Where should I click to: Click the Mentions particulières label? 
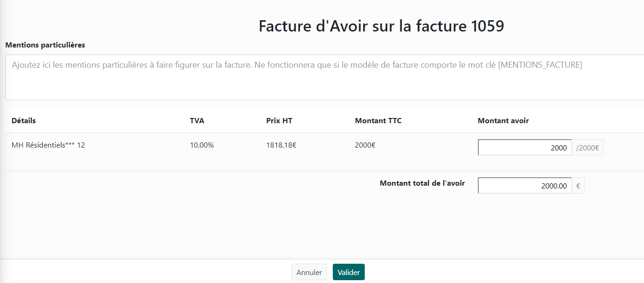coord(45,45)
